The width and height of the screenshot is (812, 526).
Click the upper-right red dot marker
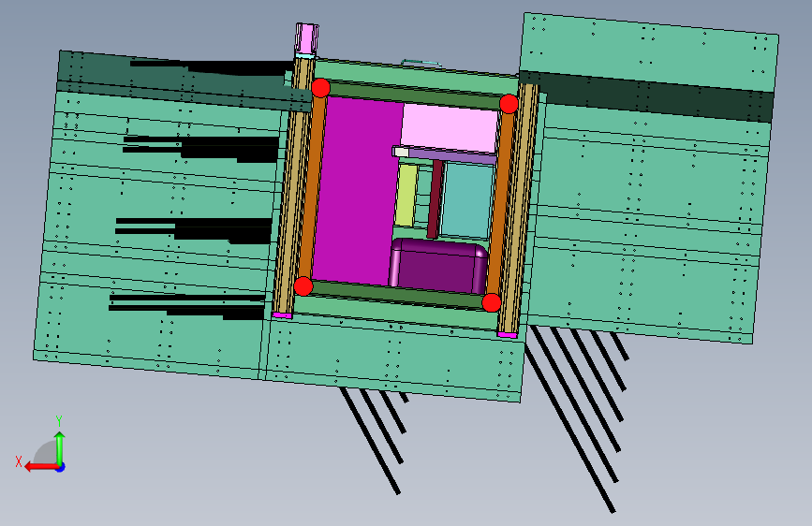coord(509,104)
